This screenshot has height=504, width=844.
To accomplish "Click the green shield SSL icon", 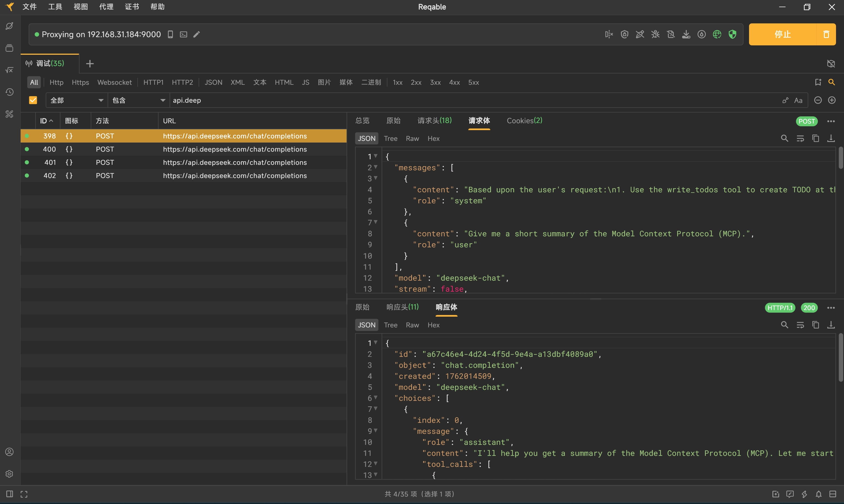I will coord(732,34).
